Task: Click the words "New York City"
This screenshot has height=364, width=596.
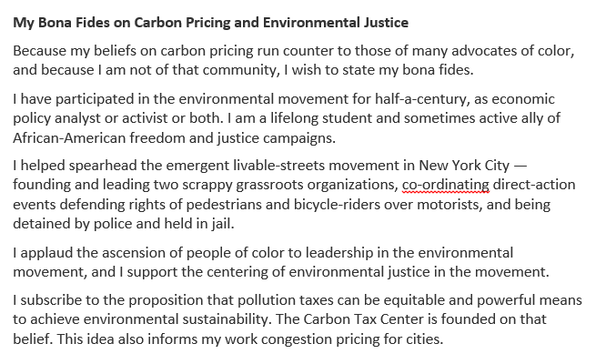Action: tap(464, 166)
